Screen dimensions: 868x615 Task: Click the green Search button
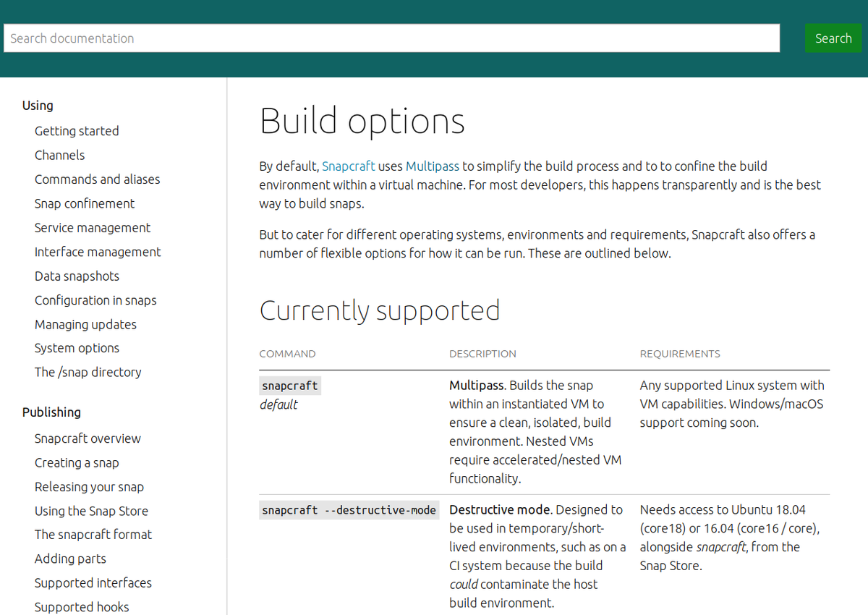pos(833,38)
